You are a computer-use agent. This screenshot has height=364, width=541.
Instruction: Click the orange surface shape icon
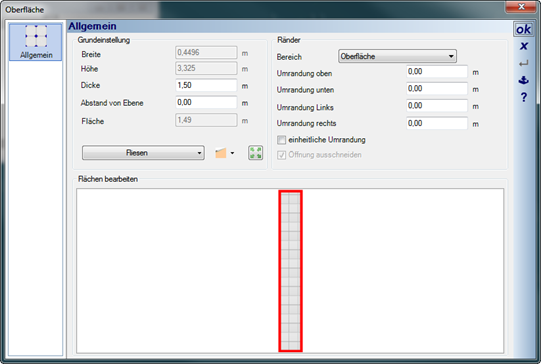220,153
